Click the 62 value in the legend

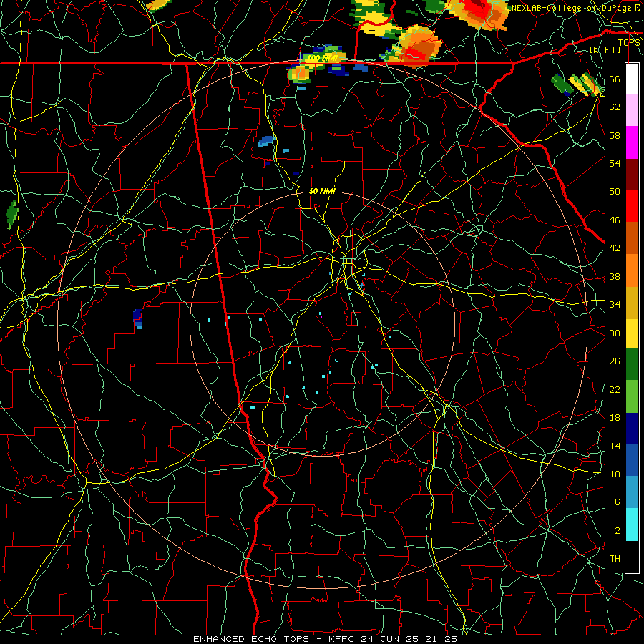click(615, 107)
